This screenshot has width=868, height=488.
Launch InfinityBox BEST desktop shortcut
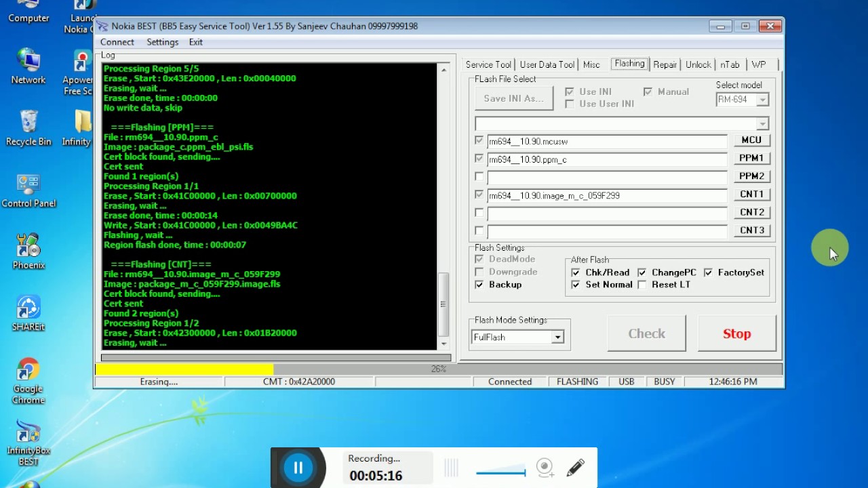28,443
